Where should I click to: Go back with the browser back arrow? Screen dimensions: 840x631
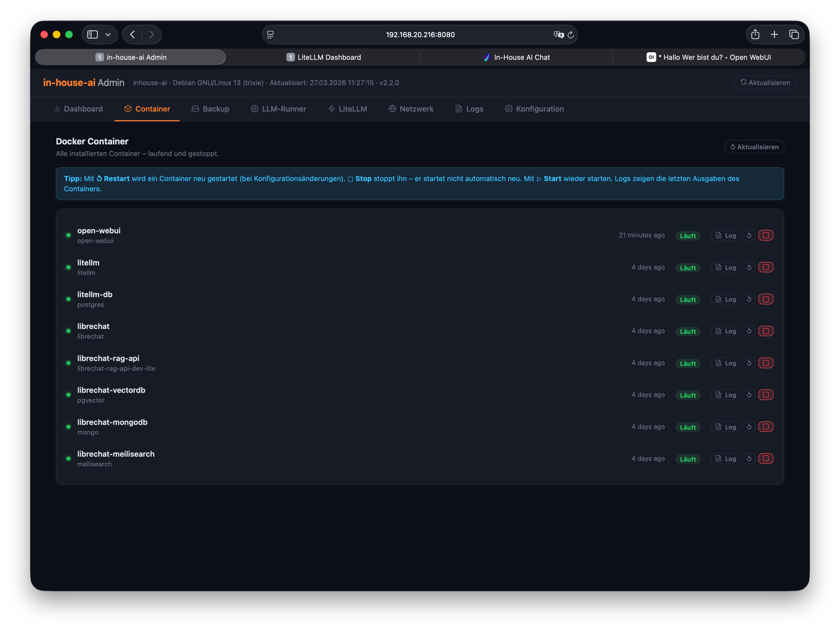click(133, 34)
